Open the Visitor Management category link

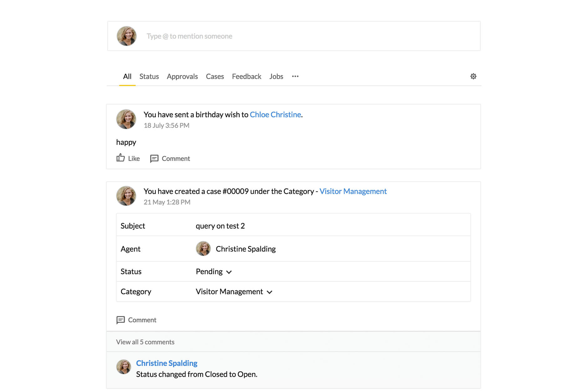(x=353, y=191)
